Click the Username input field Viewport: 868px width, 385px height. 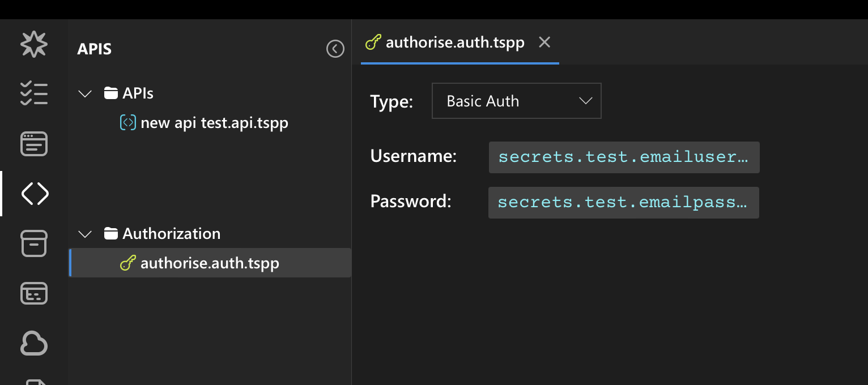624,157
